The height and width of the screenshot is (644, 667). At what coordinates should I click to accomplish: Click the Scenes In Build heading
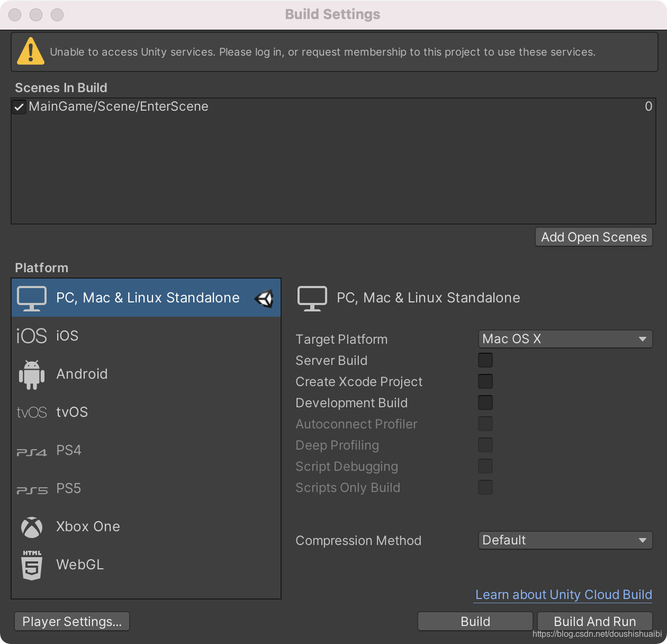click(61, 88)
